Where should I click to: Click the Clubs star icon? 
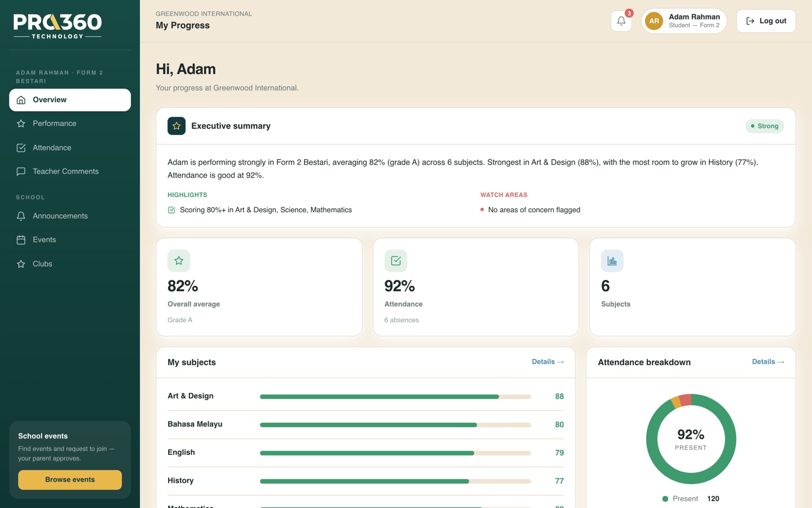(21, 264)
